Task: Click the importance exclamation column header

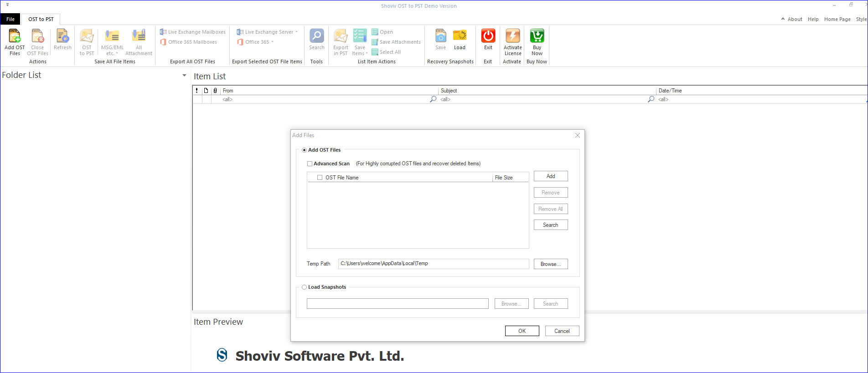Action: click(x=197, y=91)
